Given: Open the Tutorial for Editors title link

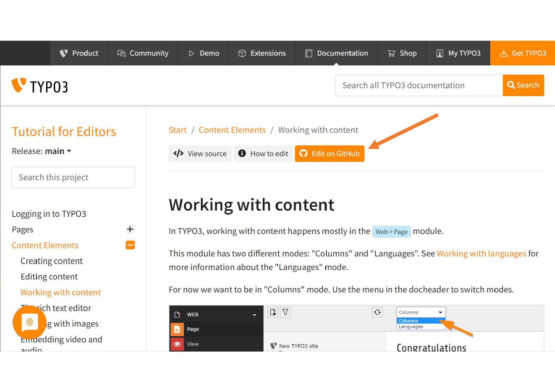Looking at the screenshot, I should coord(64,132).
